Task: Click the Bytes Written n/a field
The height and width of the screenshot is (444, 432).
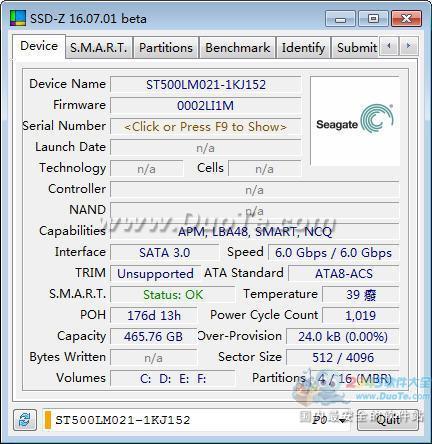Action: [x=154, y=357]
